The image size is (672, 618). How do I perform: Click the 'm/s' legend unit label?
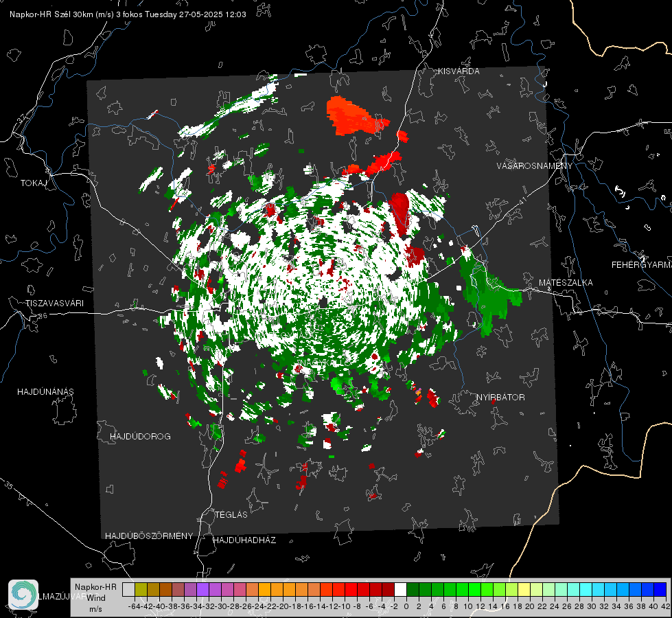[95, 609]
